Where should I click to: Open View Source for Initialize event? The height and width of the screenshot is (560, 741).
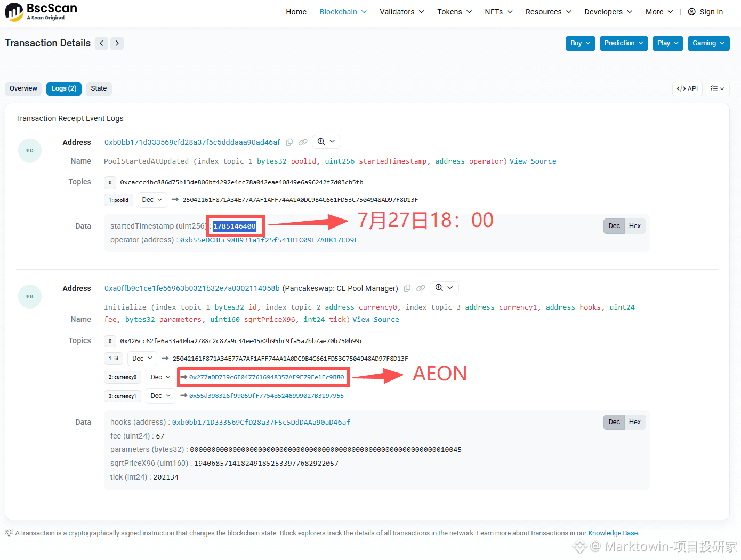coord(376,320)
